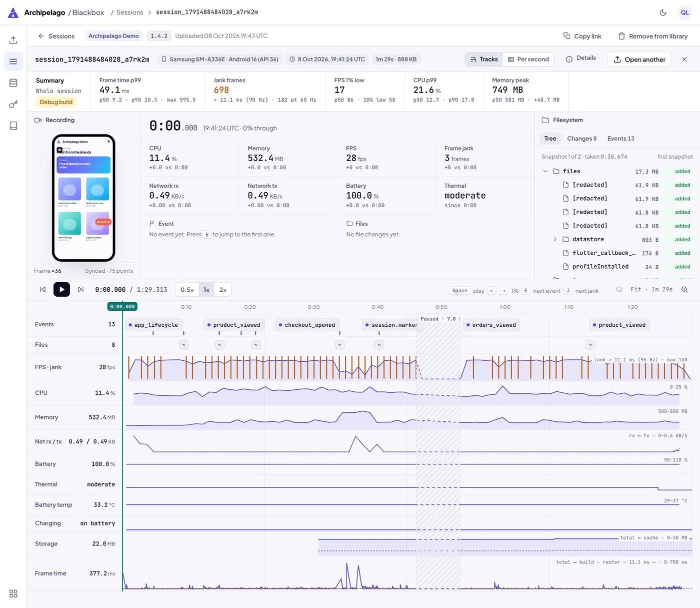Open session Details
Screen dimensions: 700x608
pos(580,59)
